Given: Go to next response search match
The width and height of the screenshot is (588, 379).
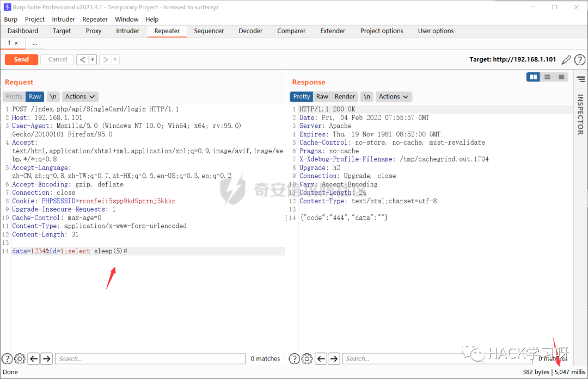Looking at the screenshot, I should point(334,359).
